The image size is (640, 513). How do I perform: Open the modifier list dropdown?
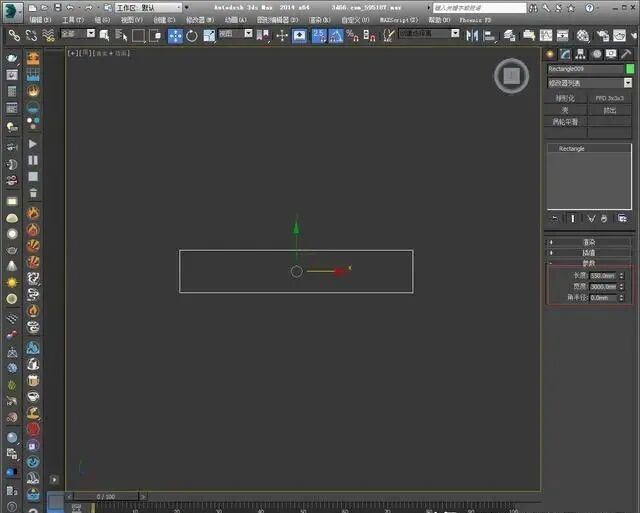point(589,83)
